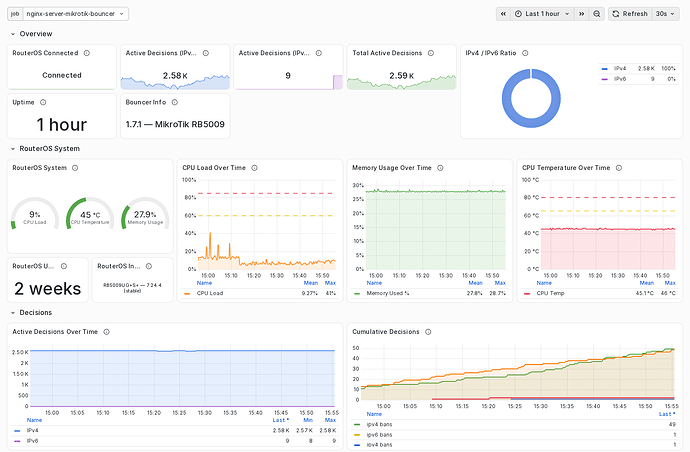This screenshot has width=690, height=452.
Task: Collapse the Decisions row
Action: [13, 313]
